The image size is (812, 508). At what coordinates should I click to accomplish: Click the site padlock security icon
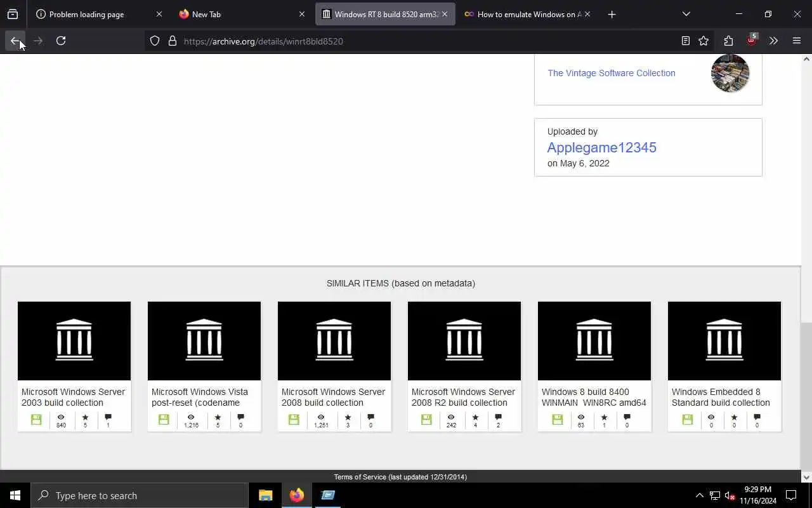pyautogui.click(x=172, y=41)
